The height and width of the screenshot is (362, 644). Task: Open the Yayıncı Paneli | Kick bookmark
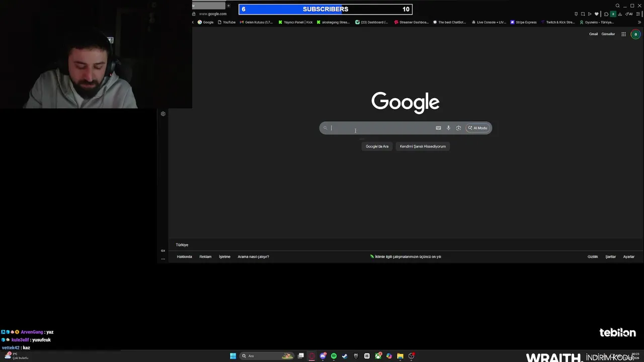click(x=295, y=22)
